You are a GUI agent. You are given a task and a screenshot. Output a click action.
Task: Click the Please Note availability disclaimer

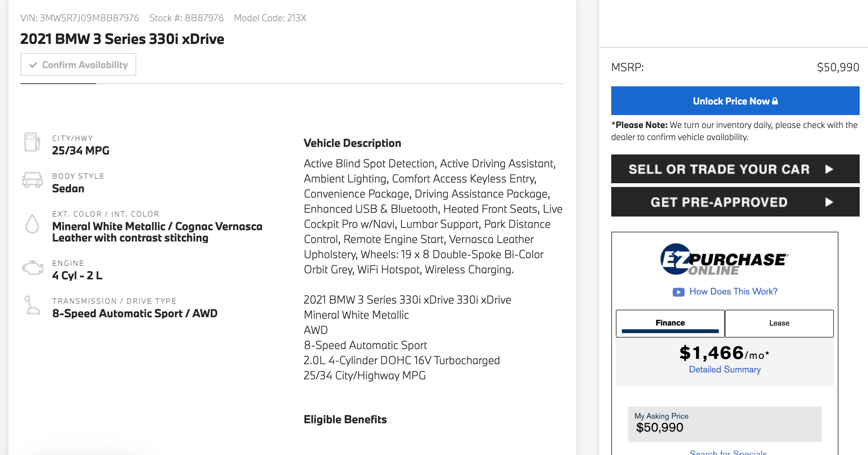pos(734,131)
